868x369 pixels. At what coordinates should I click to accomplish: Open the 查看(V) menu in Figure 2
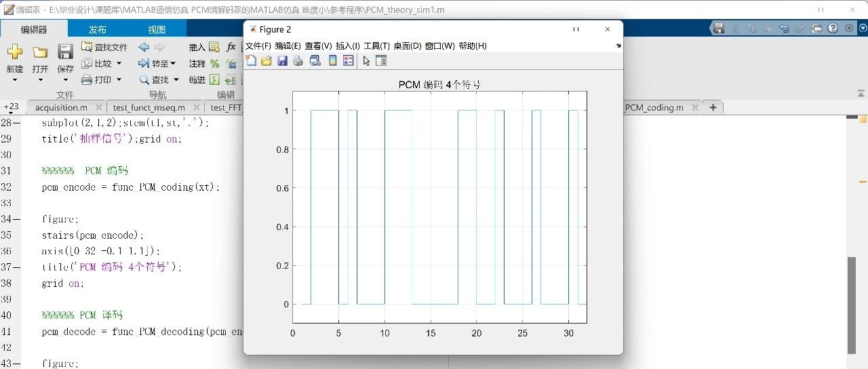pos(318,45)
